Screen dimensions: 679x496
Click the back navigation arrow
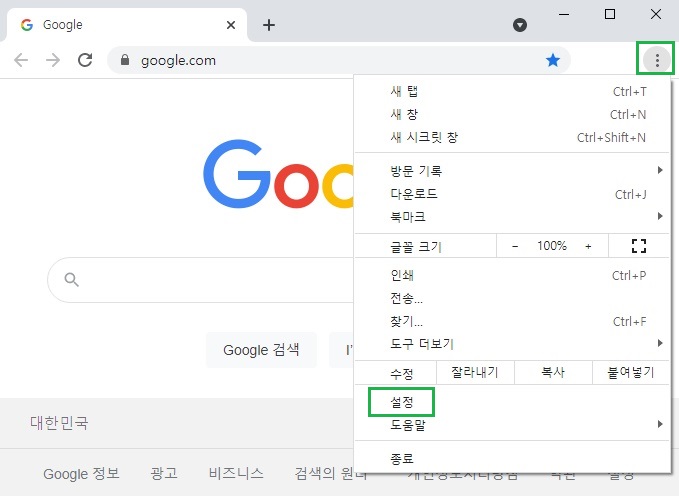click(x=21, y=60)
